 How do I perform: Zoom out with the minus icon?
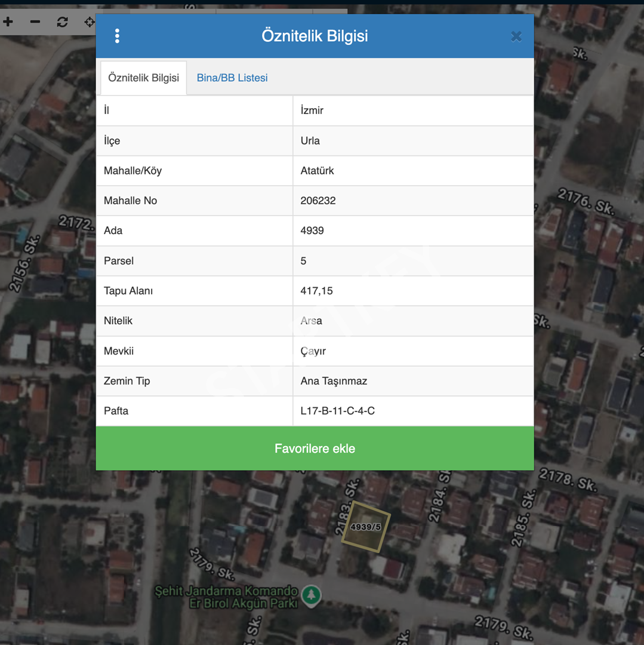tap(35, 22)
